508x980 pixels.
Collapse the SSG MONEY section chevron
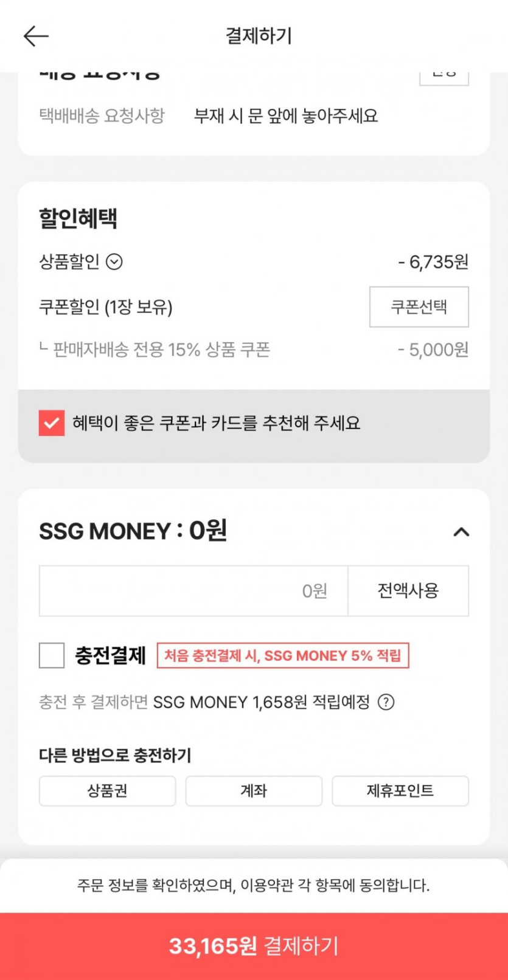click(x=461, y=532)
